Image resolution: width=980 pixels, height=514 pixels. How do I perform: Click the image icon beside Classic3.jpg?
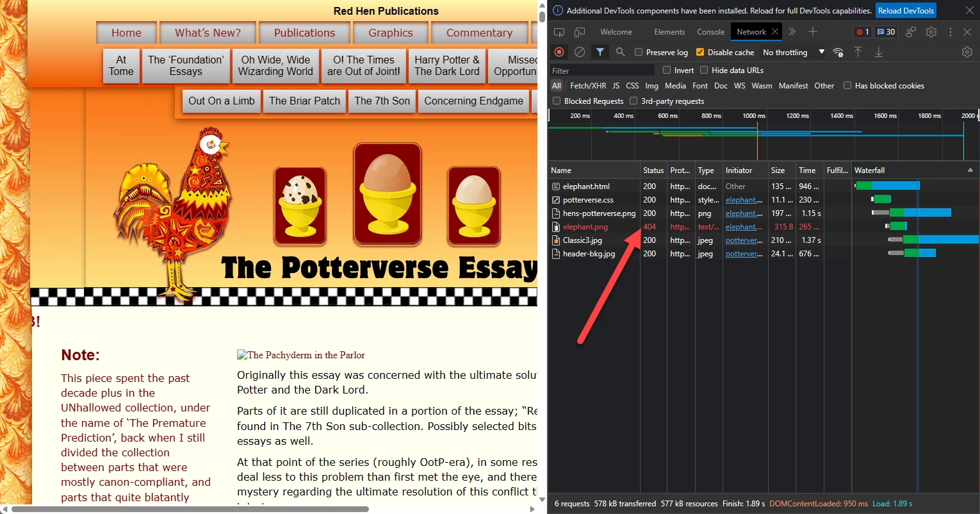pos(556,240)
